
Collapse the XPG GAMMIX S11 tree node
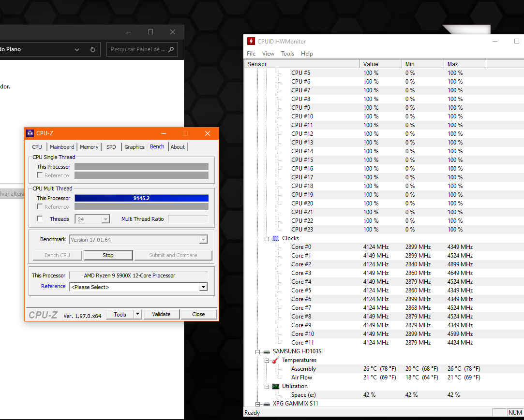(258, 404)
